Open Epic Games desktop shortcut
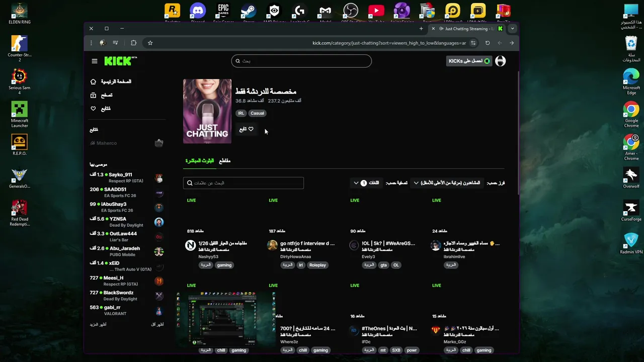 click(223, 13)
